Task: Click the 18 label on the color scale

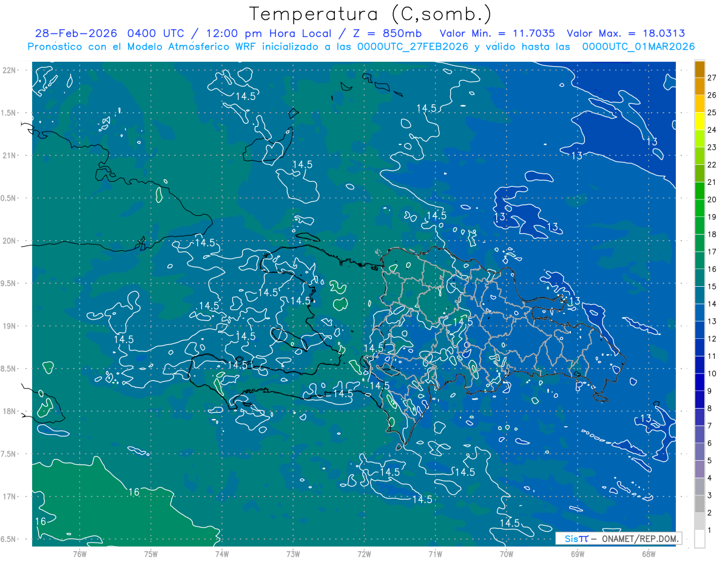Action: pyautogui.click(x=712, y=234)
